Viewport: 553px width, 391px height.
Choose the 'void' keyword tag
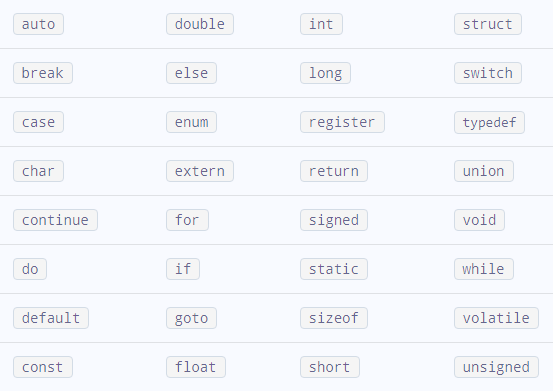(x=479, y=220)
